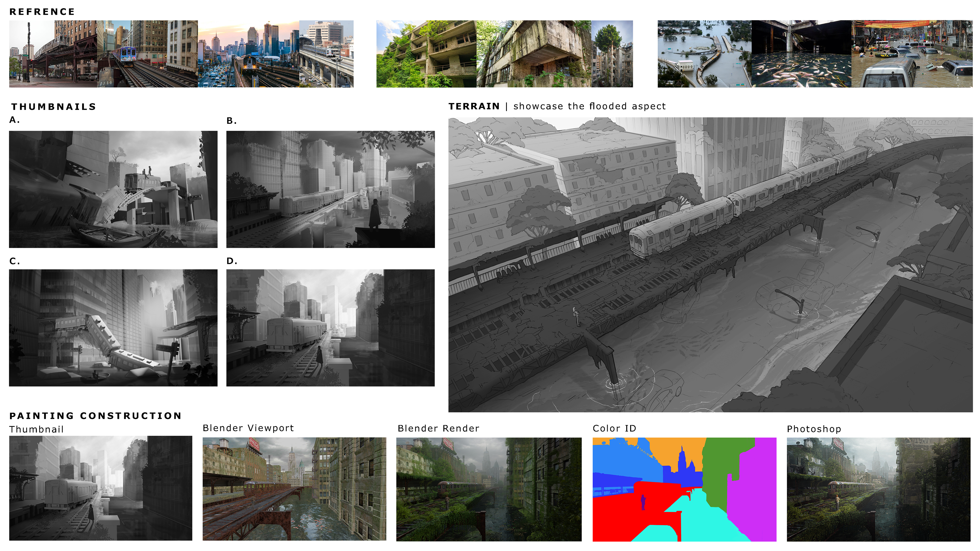Image resolution: width=980 pixels, height=551 pixels.
Task: Open the grayscale construction Thumbnail image
Action: tap(101, 488)
